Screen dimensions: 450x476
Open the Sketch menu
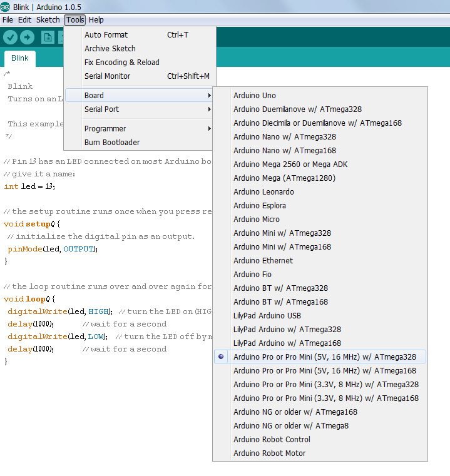(x=48, y=20)
